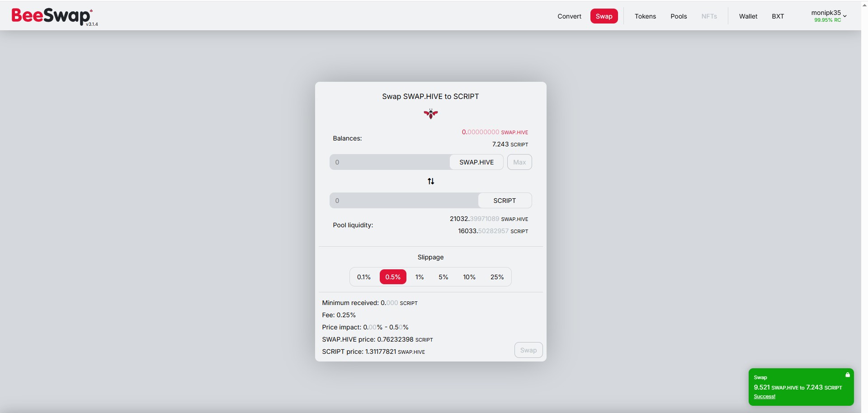The height and width of the screenshot is (413, 868).
Task: Click the 16033.50282957 SCRIPT pool liquidity
Action: pos(493,231)
